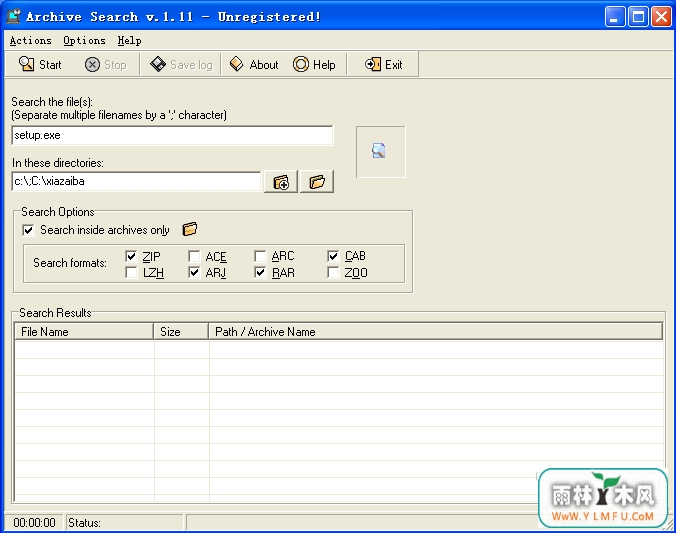The height and width of the screenshot is (533, 676).
Task: Maximize the Archive Search window
Action: point(638,17)
